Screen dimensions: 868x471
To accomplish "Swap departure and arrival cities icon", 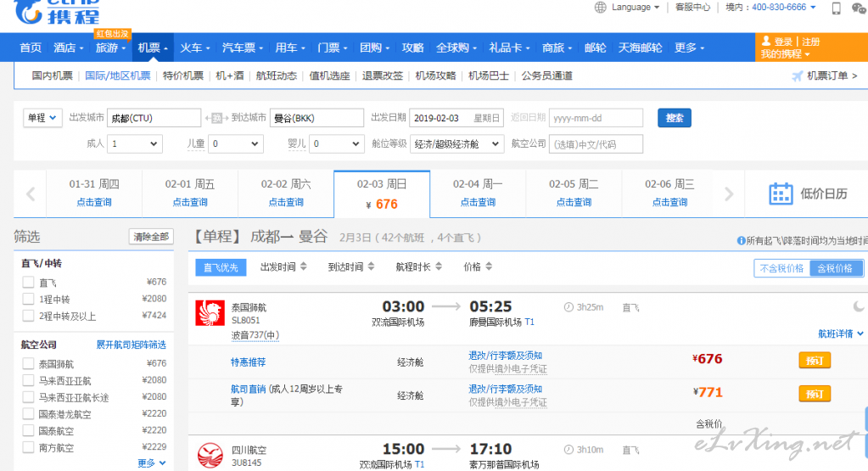I will coord(217,118).
